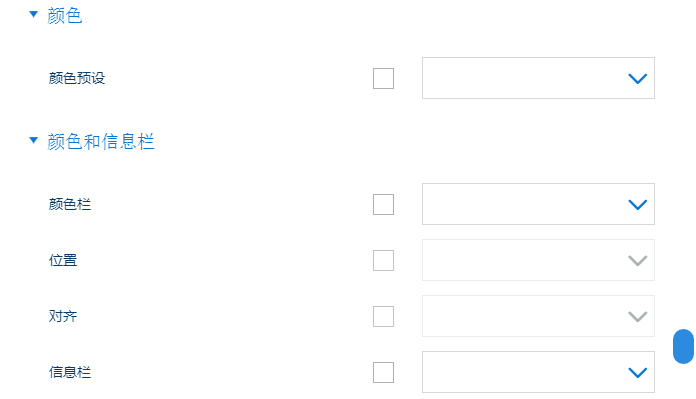Collapse the 颜色 section triangle

tap(33, 14)
